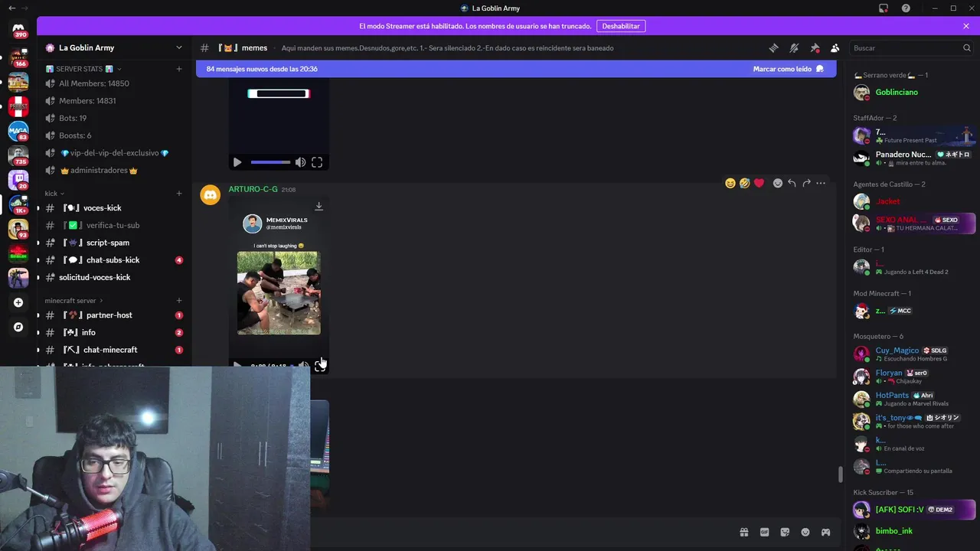React with the grinning laugh emoji
This screenshot has width=980, height=551.
(x=730, y=183)
